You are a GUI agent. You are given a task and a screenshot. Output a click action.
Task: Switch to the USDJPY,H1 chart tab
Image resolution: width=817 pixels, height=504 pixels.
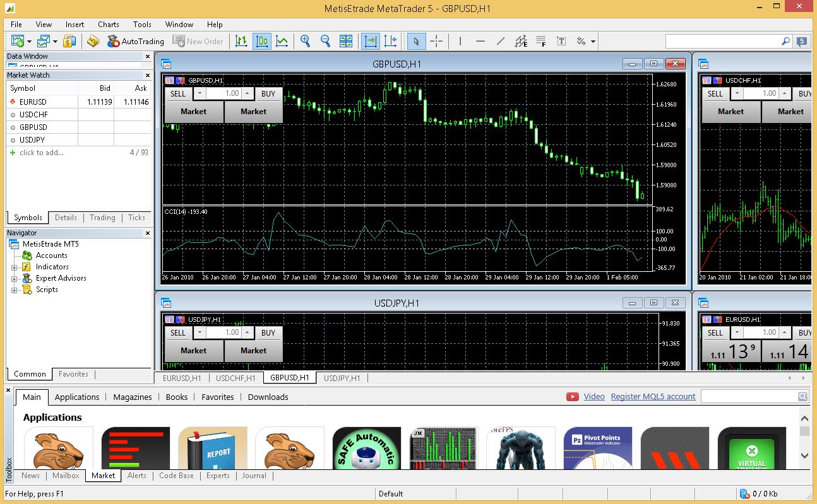[x=342, y=378]
